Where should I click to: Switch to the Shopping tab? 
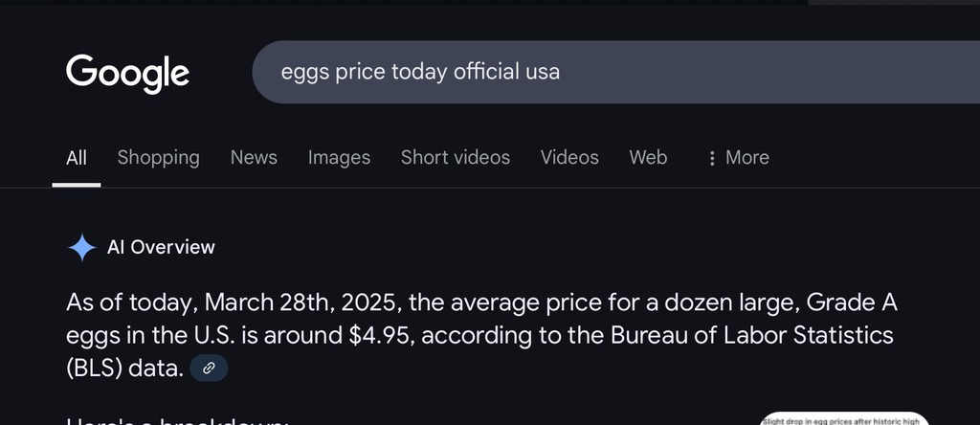158,158
